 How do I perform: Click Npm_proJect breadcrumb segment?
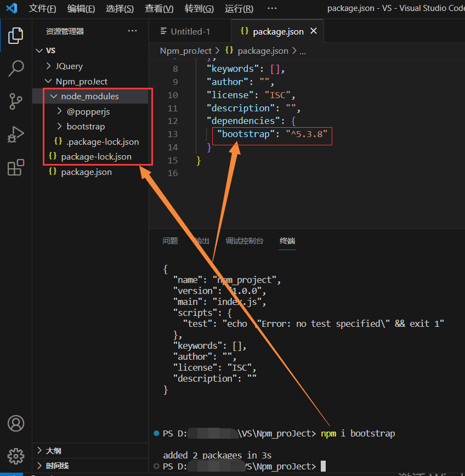pos(186,50)
